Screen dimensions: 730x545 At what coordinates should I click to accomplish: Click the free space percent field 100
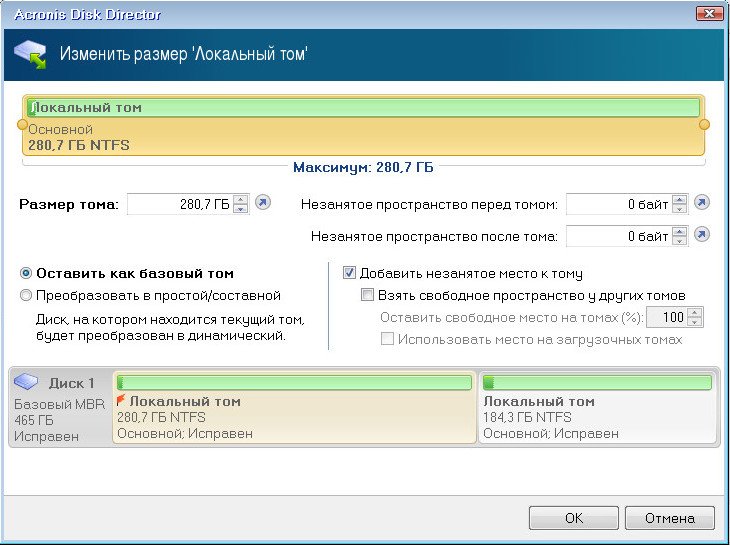[x=667, y=317]
